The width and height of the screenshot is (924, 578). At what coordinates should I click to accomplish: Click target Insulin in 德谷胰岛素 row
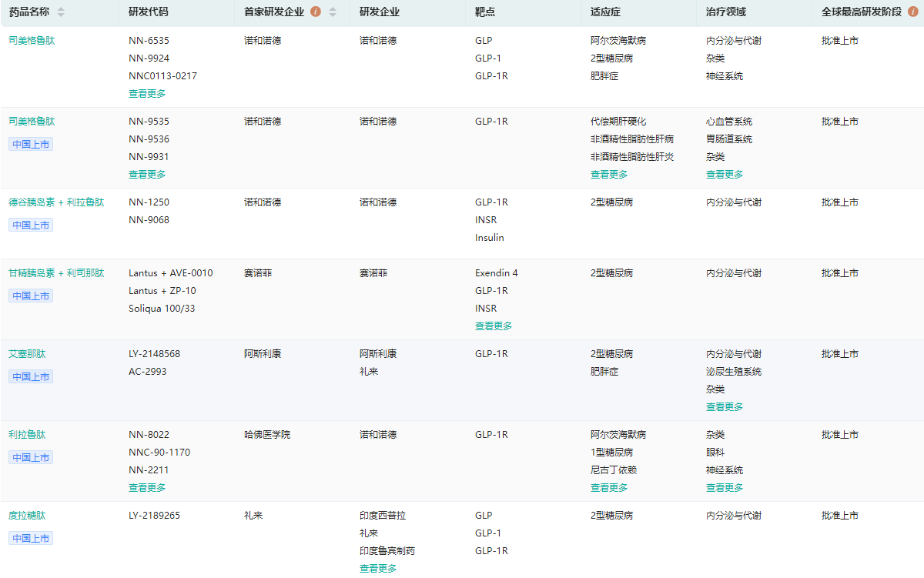tap(490, 238)
